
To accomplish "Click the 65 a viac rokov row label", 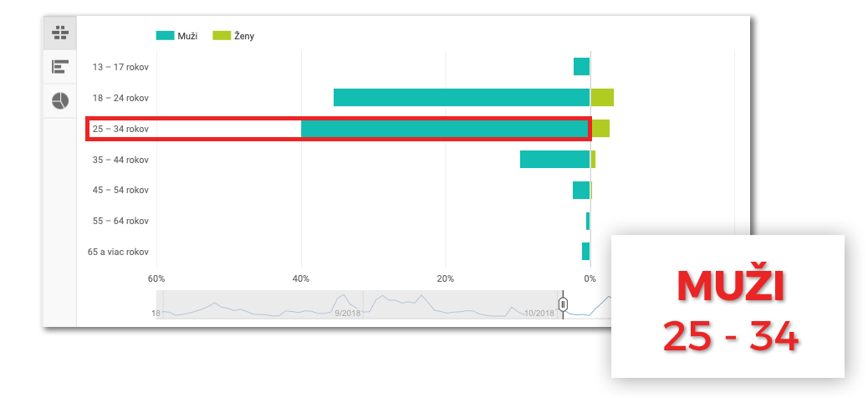I will click(118, 252).
